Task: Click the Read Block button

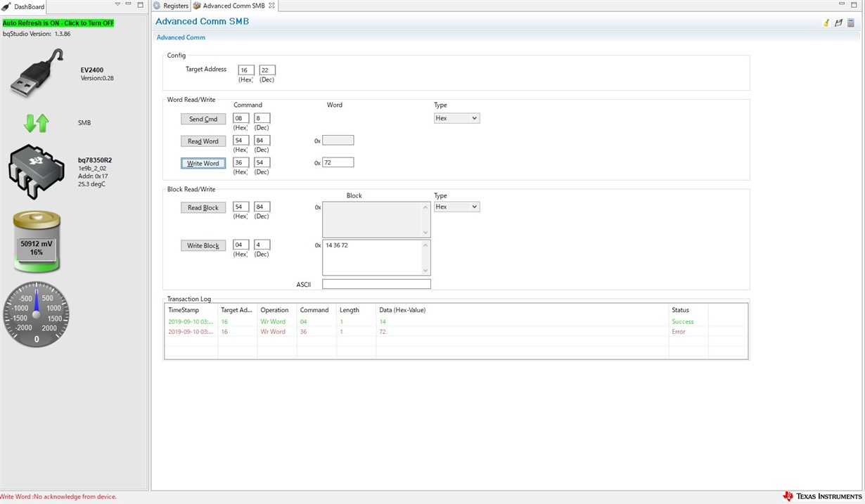Action: [203, 207]
